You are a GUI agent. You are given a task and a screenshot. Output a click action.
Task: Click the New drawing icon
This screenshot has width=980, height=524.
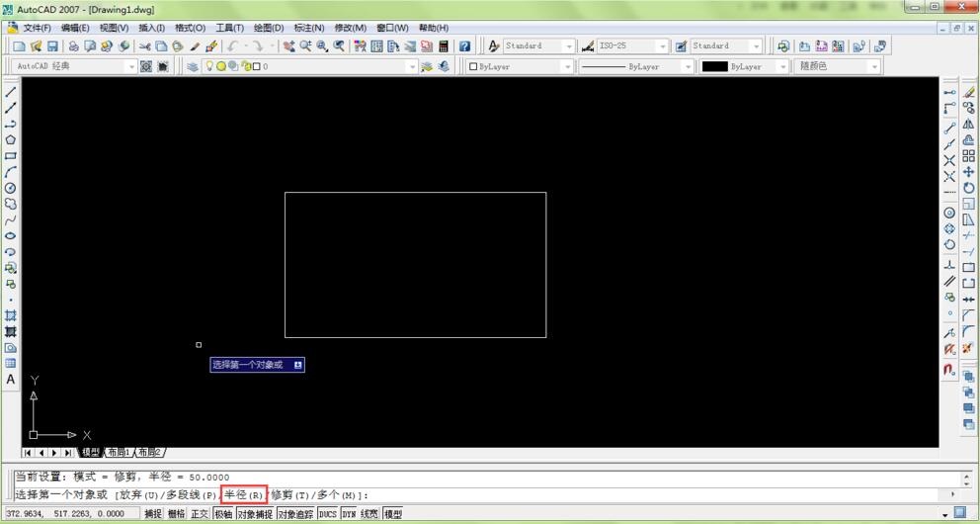click(20, 45)
